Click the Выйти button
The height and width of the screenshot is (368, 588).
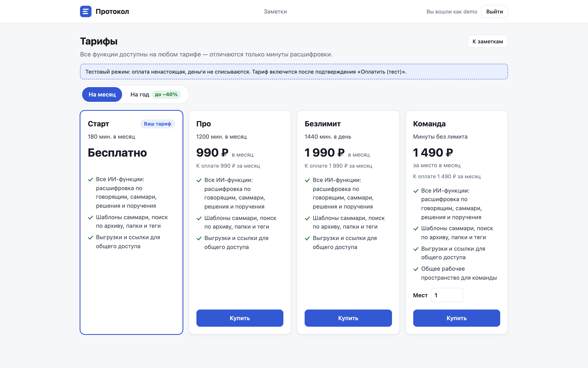pyautogui.click(x=494, y=12)
